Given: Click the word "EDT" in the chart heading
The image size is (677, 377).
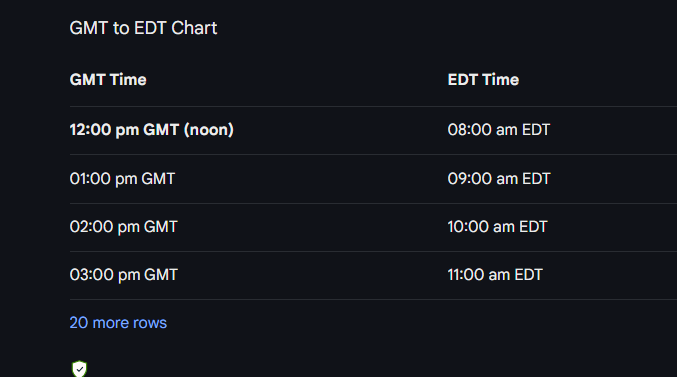Looking at the screenshot, I should tap(150, 28).
